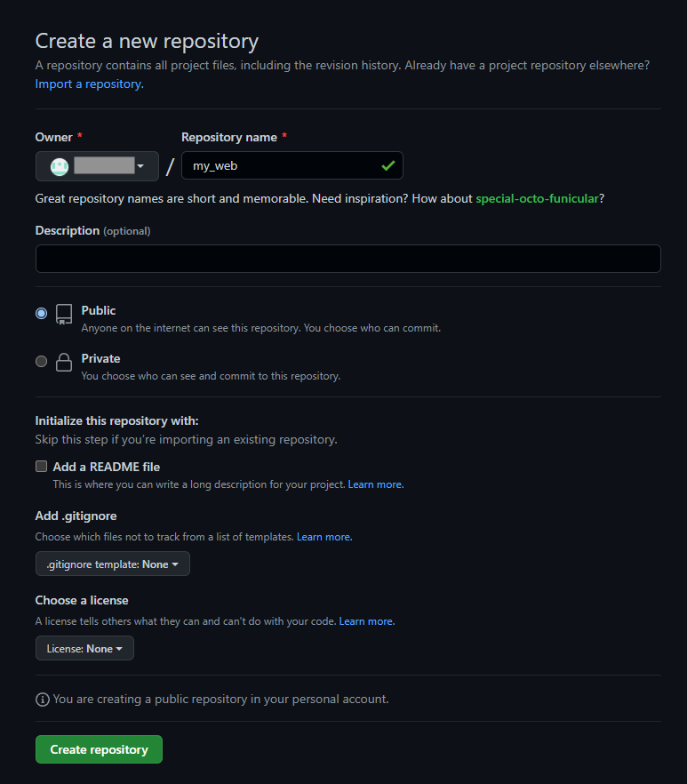Open the Import a repository link
Screen dimensions: 687x784
tap(90, 84)
